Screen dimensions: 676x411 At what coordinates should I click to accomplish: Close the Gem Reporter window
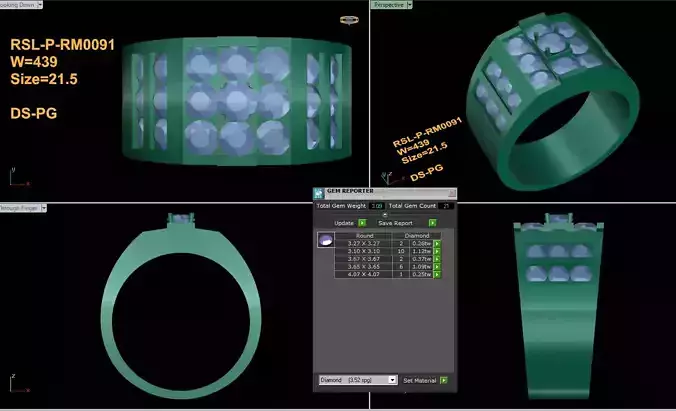(x=451, y=193)
